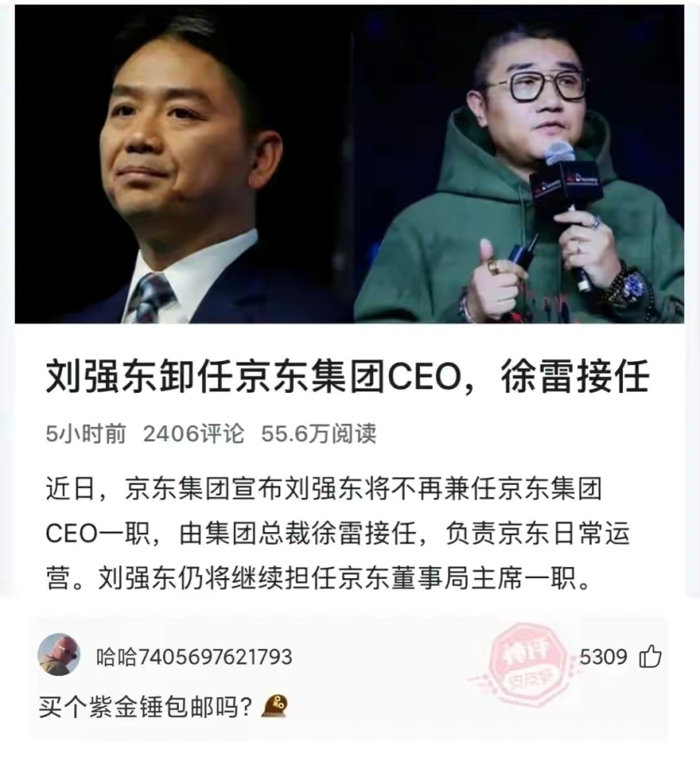Click 徐雷接任 in the headline
The width and height of the screenshot is (700, 757).
coord(576,377)
